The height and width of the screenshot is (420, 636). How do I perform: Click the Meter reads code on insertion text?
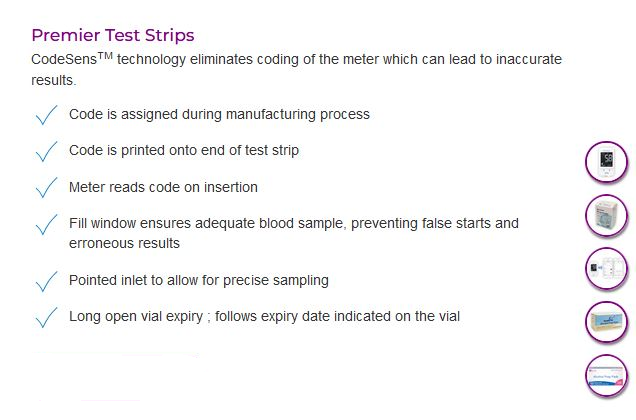pyautogui.click(x=163, y=187)
